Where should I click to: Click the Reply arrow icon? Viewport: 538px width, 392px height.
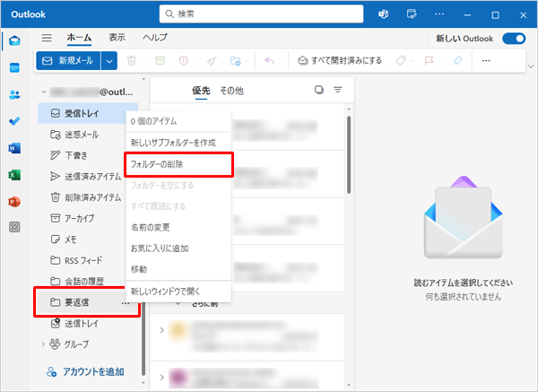click(x=269, y=61)
